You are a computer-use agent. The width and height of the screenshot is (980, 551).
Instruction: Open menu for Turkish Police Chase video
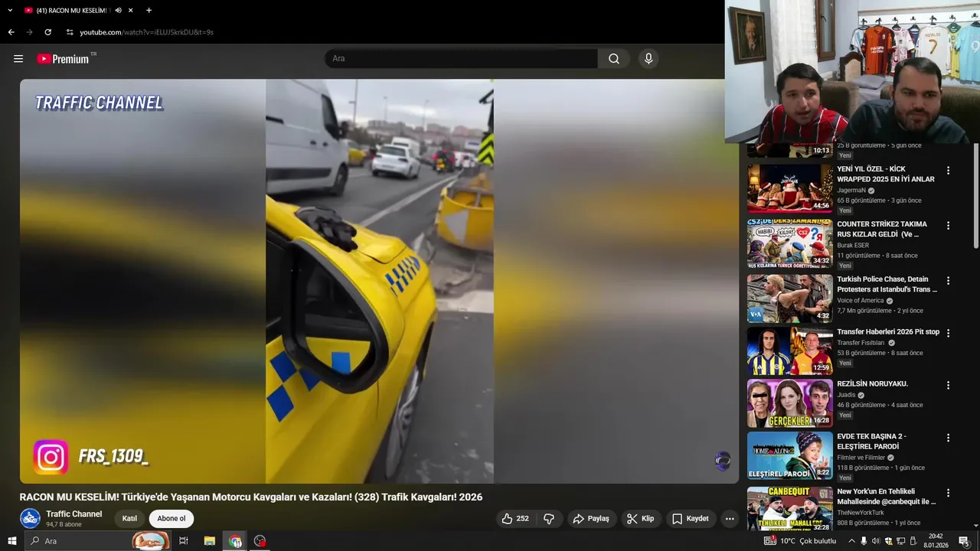click(948, 281)
